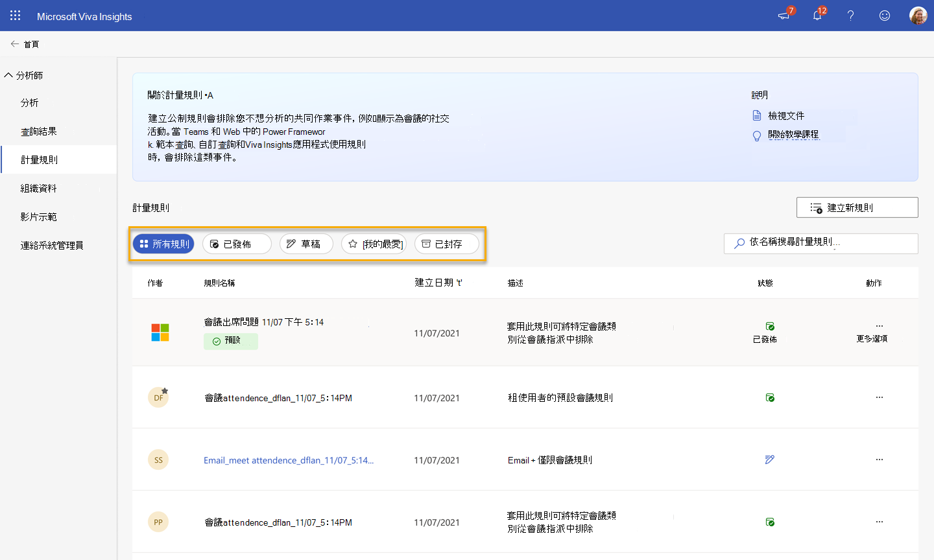Open more options for DF row
Image resolution: width=934 pixels, height=560 pixels.
click(880, 397)
